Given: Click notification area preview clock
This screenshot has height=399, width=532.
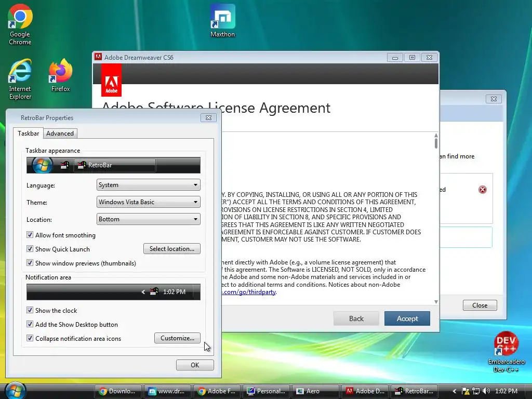Looking at the screenshot, I should click(174, 292).
